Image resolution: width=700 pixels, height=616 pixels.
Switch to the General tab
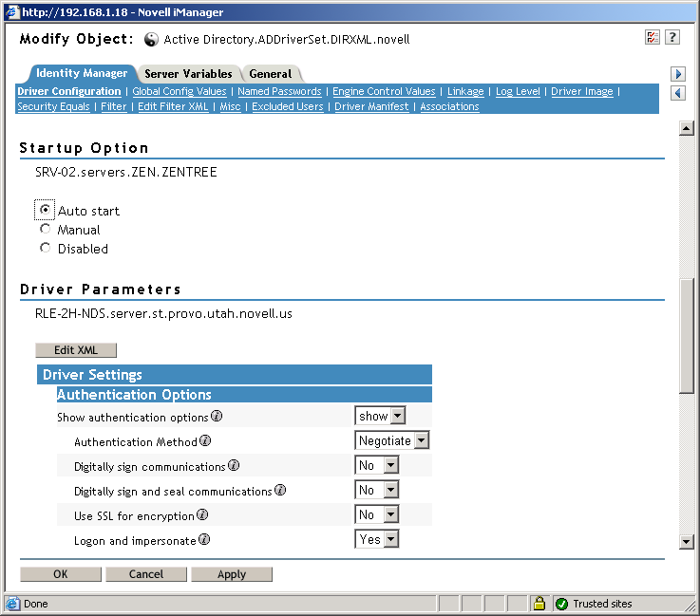(x=271, y=74)
